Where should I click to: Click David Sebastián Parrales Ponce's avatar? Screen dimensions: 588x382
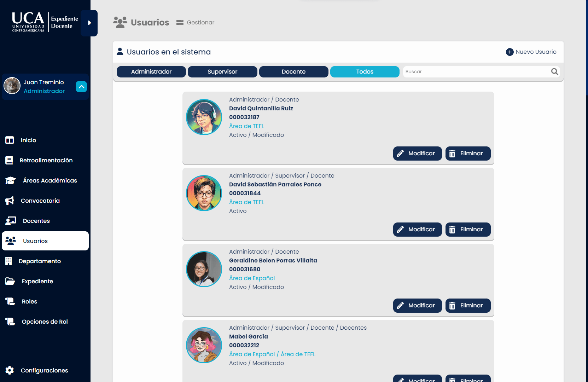(204, 193)
